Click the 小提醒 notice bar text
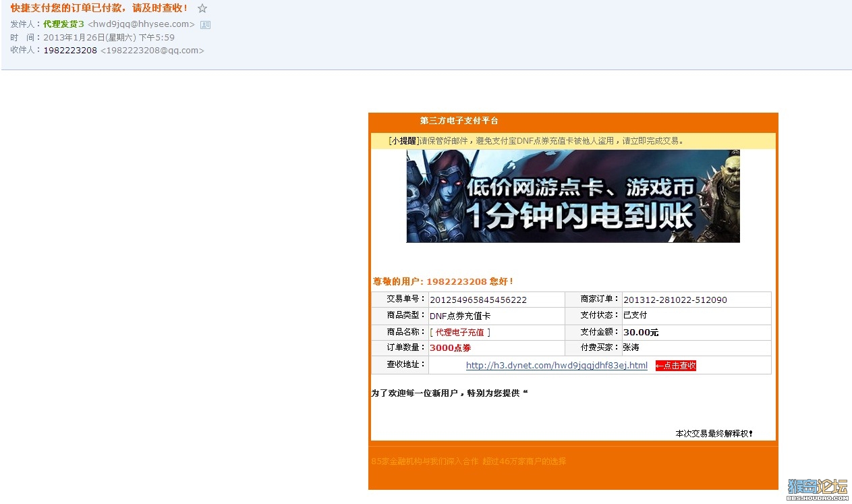Image resolution: width=852 pixels, height=504 pixels. tap(537, 141)
